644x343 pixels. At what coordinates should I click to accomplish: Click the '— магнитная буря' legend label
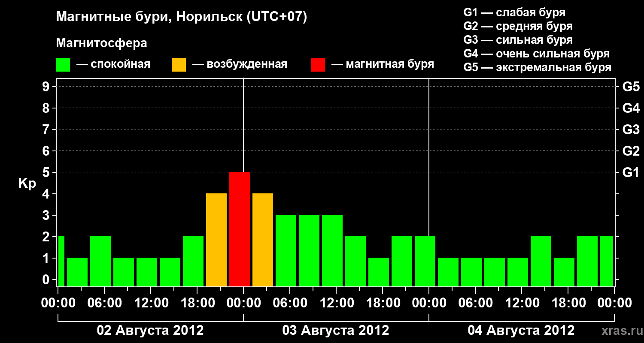pos(383,65)
